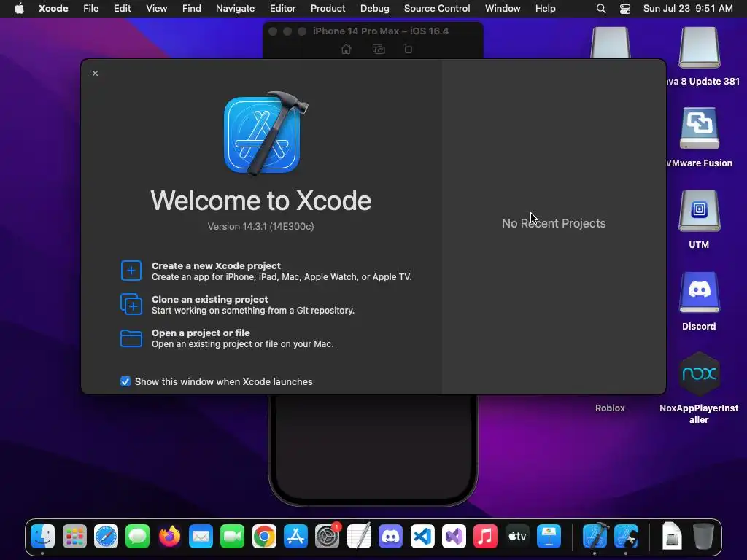Open TextEdit from the Dock
This screenshot has height=560, width=747.
(x=359, y=537)
